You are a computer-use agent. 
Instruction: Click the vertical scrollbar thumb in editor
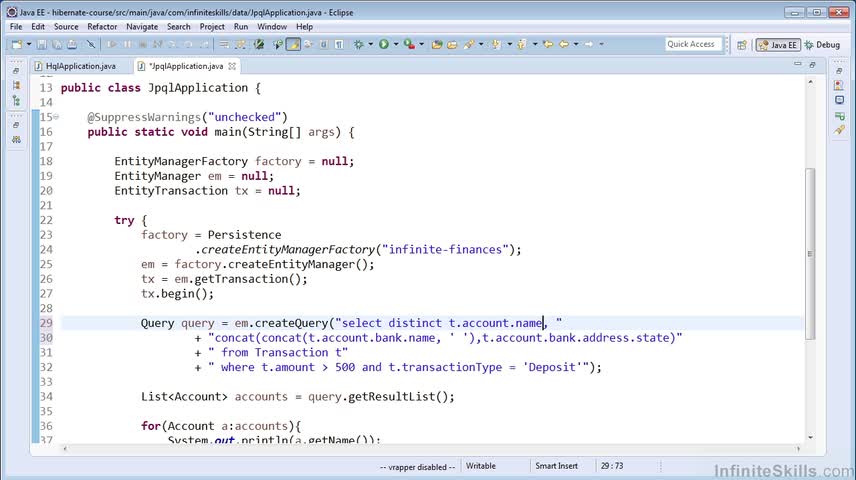click(x=810, y=253)
